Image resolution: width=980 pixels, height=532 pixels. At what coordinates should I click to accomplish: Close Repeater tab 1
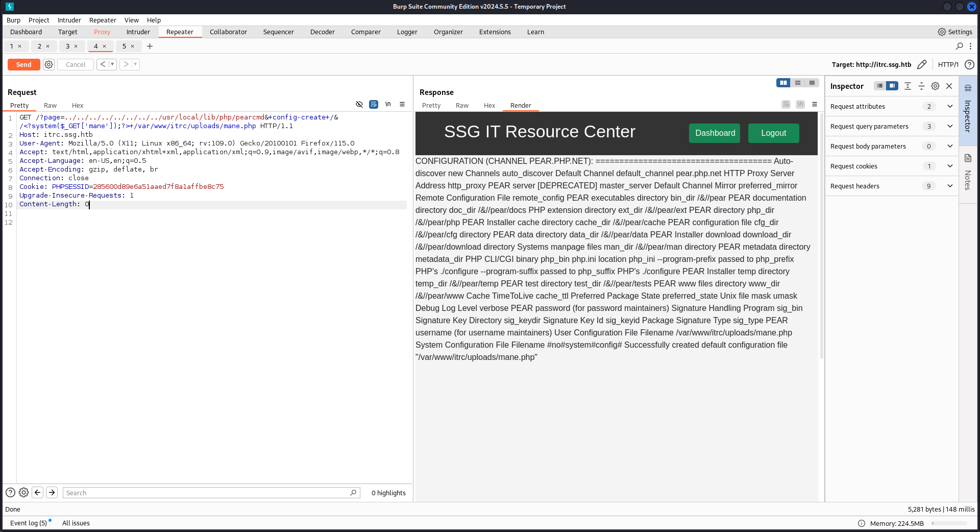[x=20, y=46]
